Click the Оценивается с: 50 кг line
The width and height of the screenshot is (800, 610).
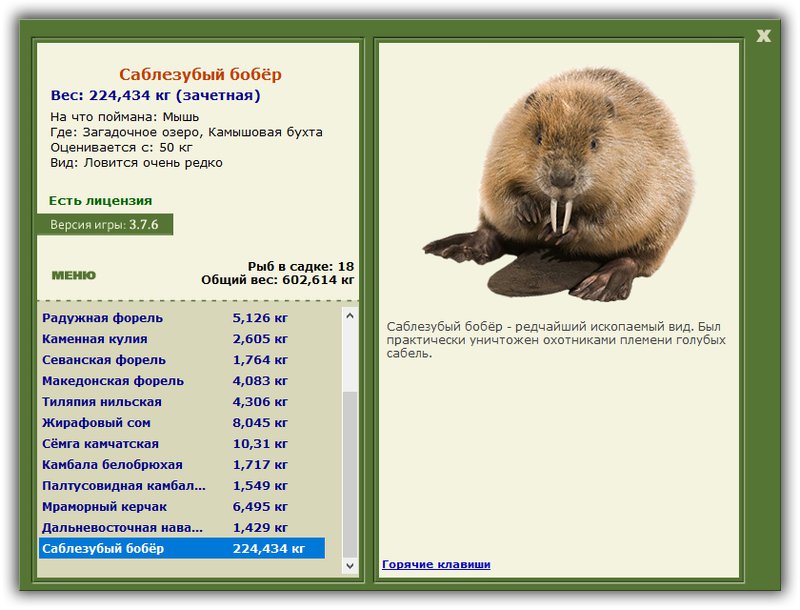point(121,147)
